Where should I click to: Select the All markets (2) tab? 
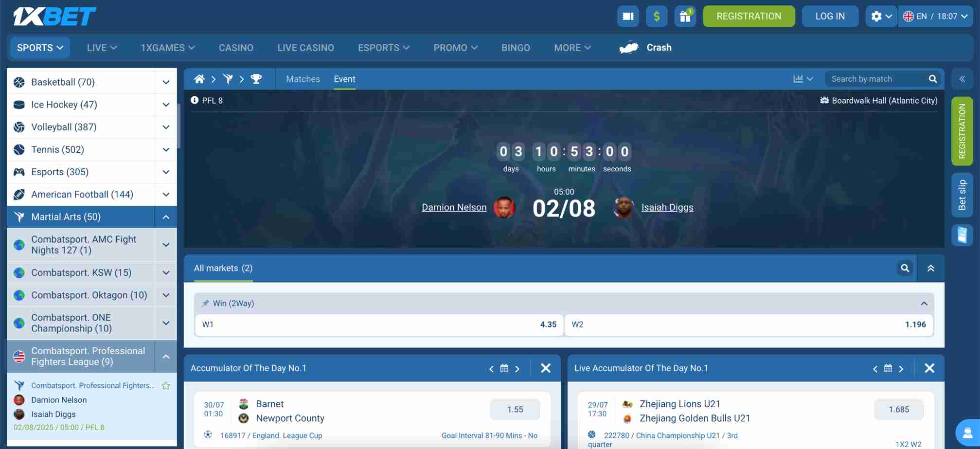click(x=223, y=268)
